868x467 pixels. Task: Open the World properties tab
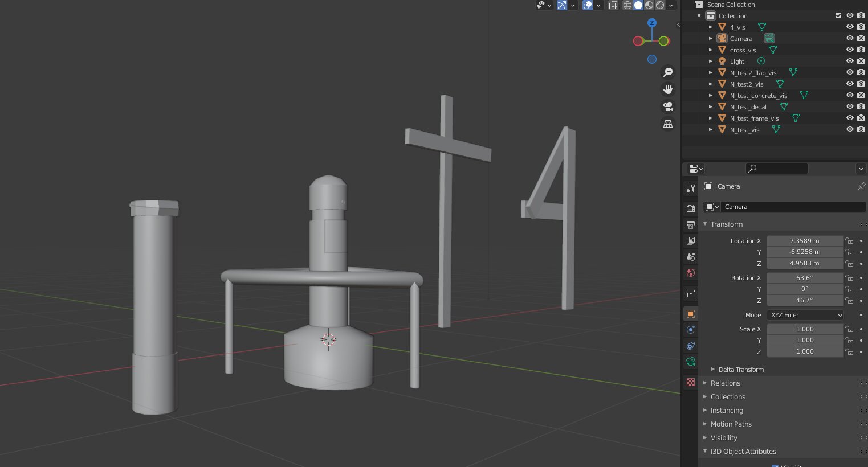691,273
